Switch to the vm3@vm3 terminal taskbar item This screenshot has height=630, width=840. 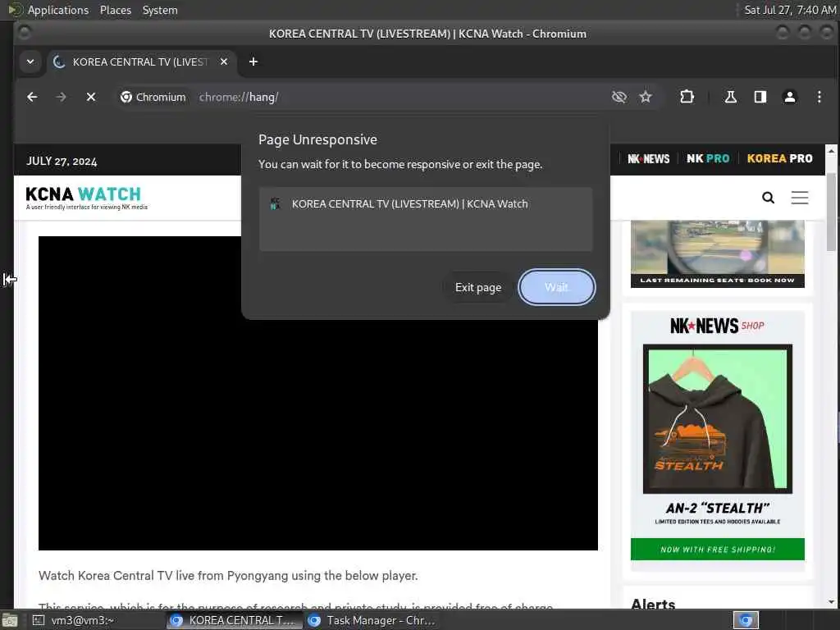pyautogui.click(x=75, y=620)
